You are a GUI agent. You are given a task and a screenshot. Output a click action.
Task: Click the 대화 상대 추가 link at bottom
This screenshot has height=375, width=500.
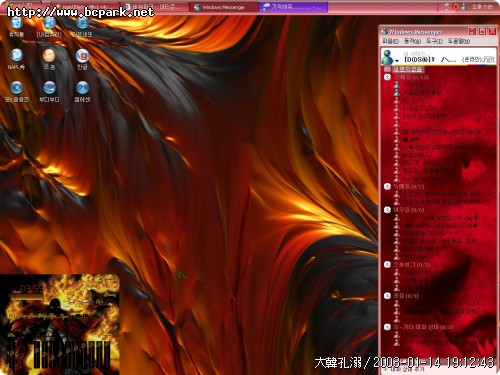[407, 369]
